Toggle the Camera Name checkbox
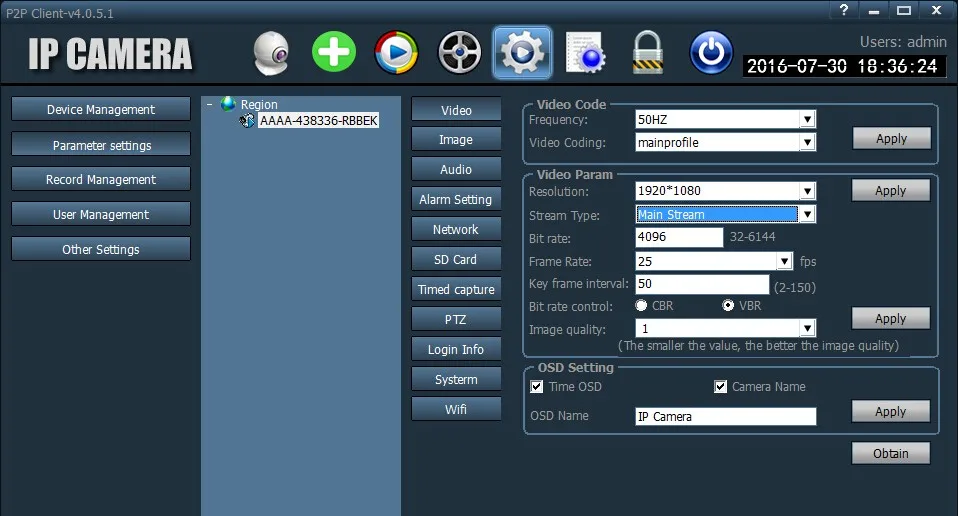This screenshot has height=516, width=958. click(x=720, y=387)
